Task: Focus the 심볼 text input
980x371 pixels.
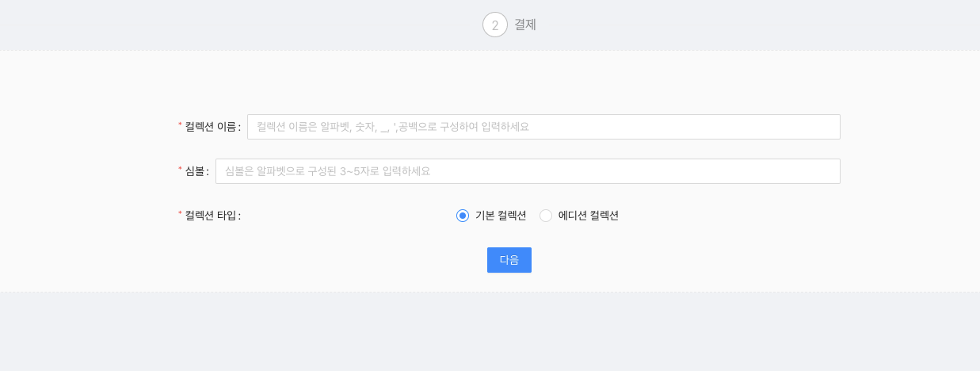Action: coord(528,171)
